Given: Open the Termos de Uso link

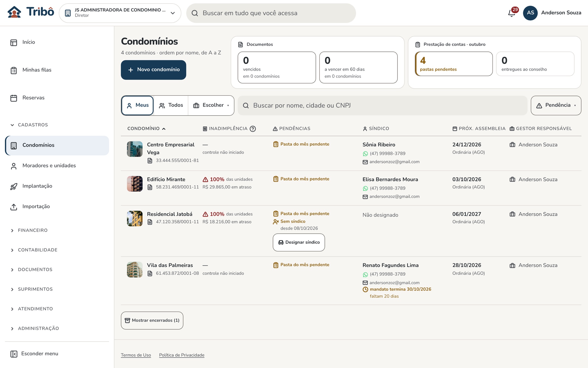Looking at the screenshot, I should point(136,355).
